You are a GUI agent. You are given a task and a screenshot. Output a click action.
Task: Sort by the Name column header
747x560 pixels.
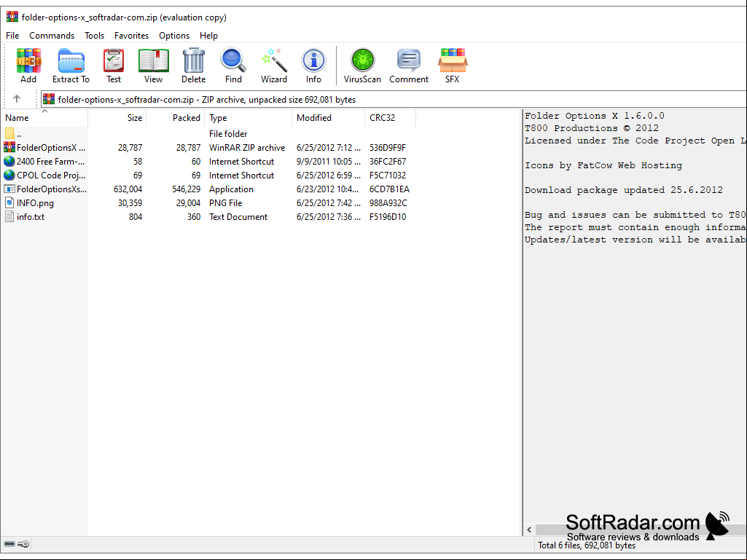[x=44, y=118]
